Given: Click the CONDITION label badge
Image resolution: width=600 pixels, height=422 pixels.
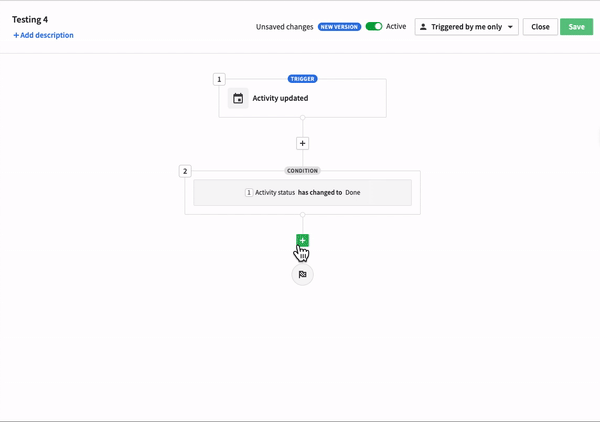Looking at the screenshot, I should 302,171.
